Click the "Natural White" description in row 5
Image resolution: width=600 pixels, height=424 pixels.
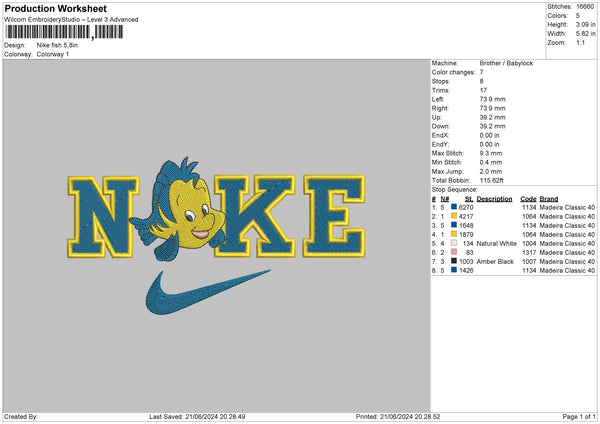point(497,243)
